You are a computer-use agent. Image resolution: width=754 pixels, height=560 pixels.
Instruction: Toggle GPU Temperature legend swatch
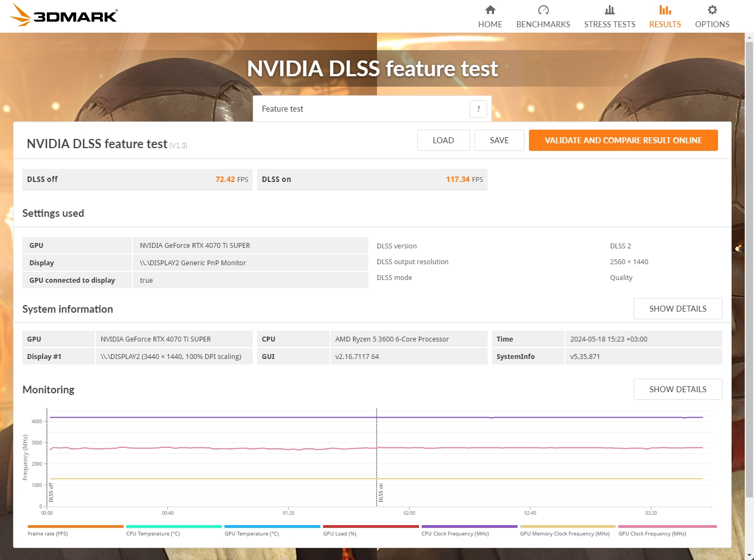272,526
